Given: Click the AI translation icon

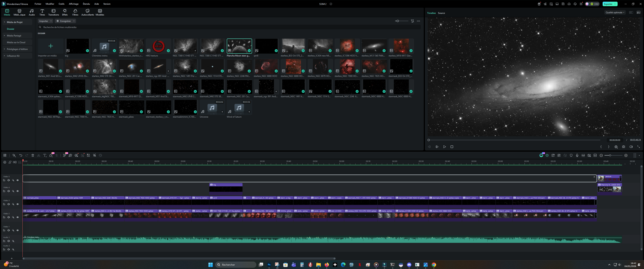Looking at the screenshot, I should (x=95, y=156).
